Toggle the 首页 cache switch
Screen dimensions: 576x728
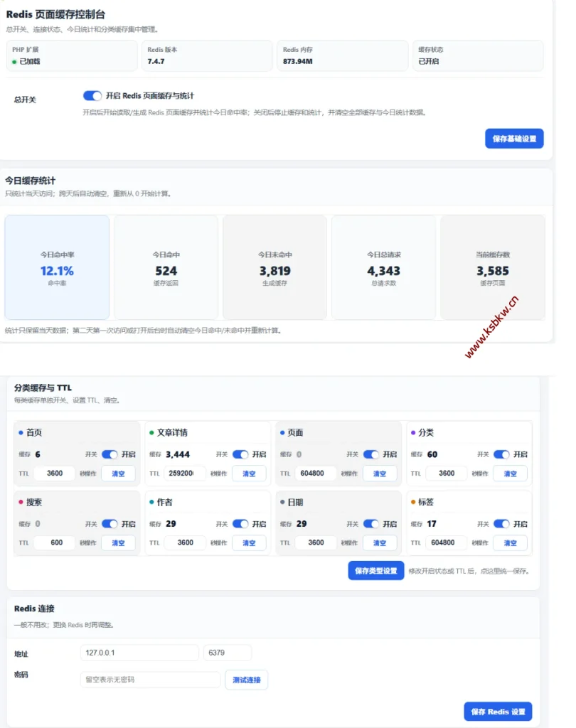pyautogui.click(x=110, y=454)
